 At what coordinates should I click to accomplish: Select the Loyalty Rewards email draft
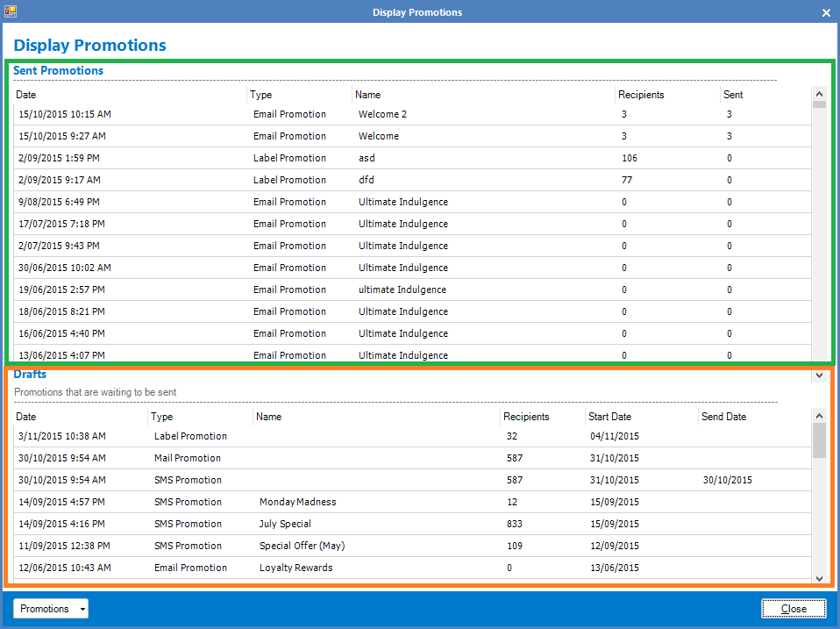295,568
